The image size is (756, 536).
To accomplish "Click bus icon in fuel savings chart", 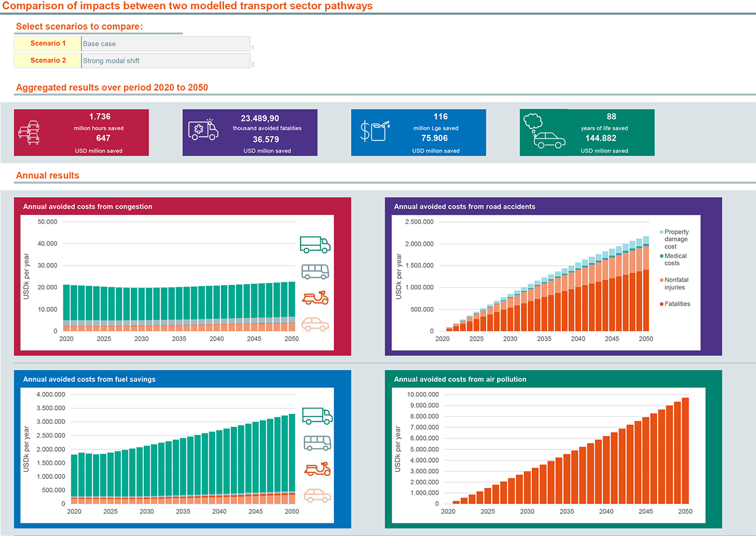I will tap(318, 443).
